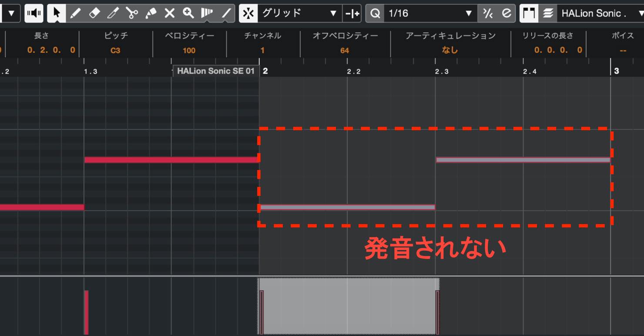Viewport: 644px width, 336px height.
Task: Select the Erase tool
Action: pyautogui.click(x=94, y=13)
